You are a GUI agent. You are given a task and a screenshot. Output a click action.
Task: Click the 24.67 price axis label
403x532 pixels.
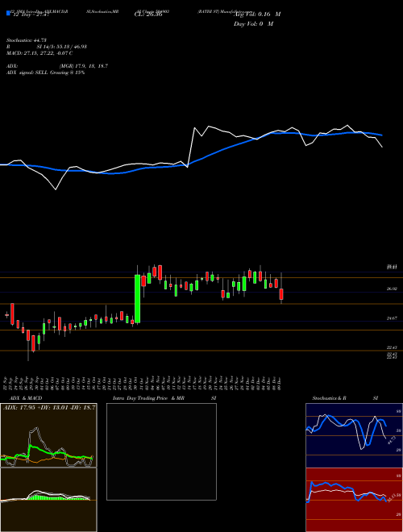392,318
